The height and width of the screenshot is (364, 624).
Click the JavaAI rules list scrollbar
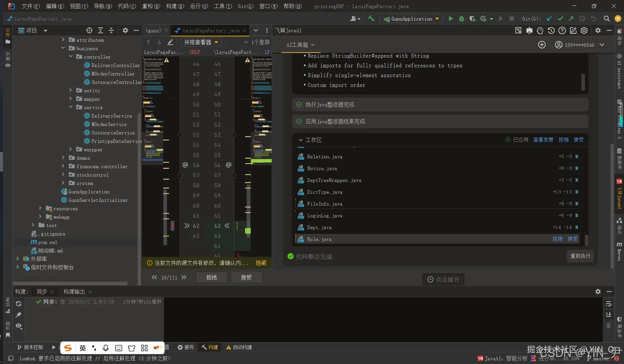point(583,82)
